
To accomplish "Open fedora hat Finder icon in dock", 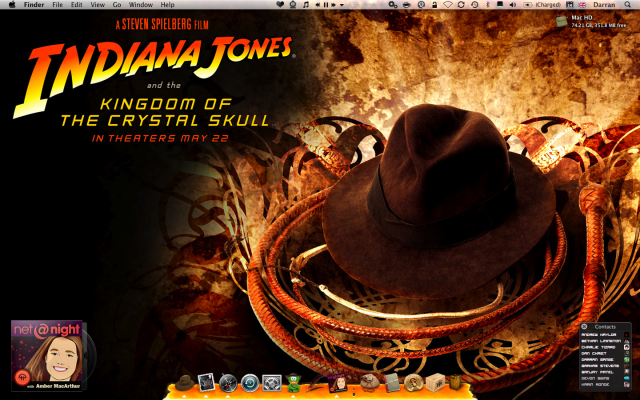I will (x=184, y=384).
